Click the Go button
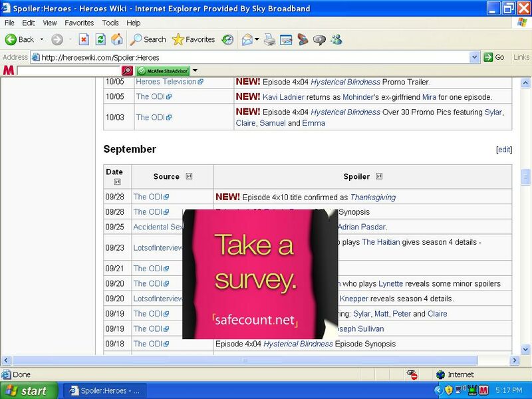Viewport: 532px width, 399px height. click(493, 57)
